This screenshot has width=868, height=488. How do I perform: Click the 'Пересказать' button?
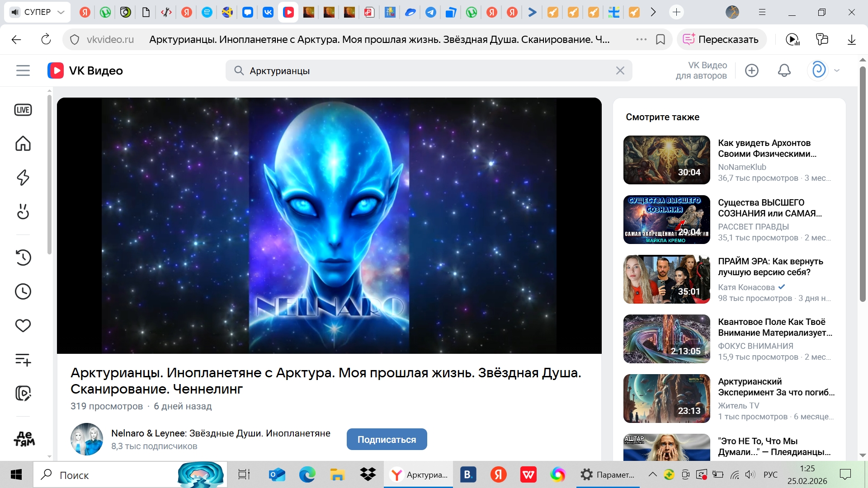click(721, 40)
